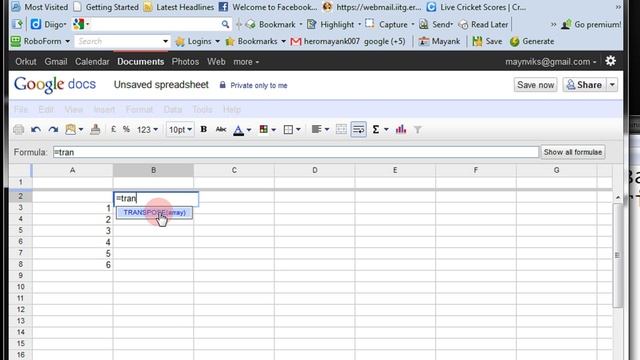The width and height of the screenshot is (640, 360).
Task: Format cell as percent
Action: (x=127, y=129)
